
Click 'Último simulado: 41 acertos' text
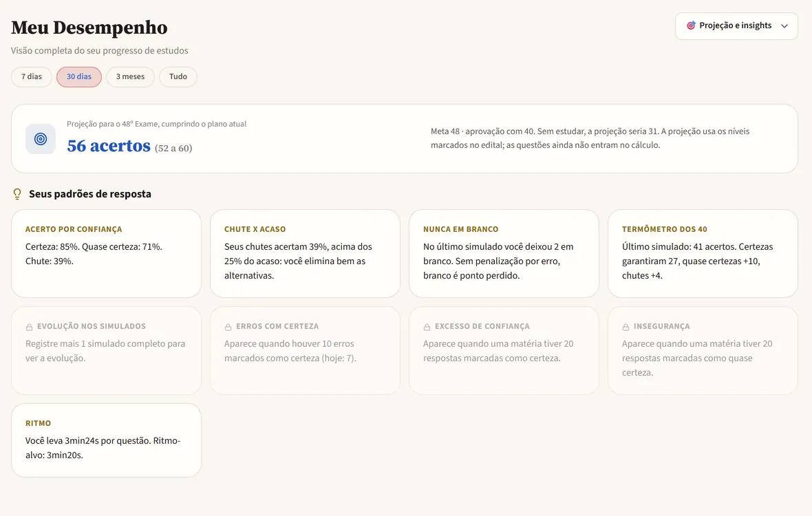(x=698, y=261)
